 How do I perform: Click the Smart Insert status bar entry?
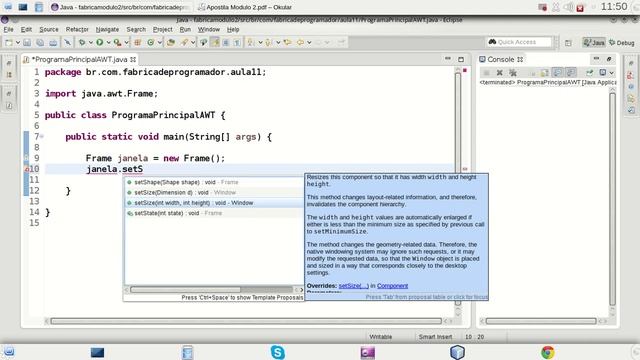pyautogui.click(x=435, y=337)
